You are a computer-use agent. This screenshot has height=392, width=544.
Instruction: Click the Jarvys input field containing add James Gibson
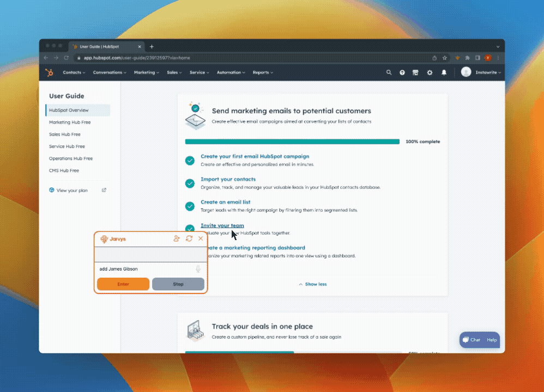[146, 269]
